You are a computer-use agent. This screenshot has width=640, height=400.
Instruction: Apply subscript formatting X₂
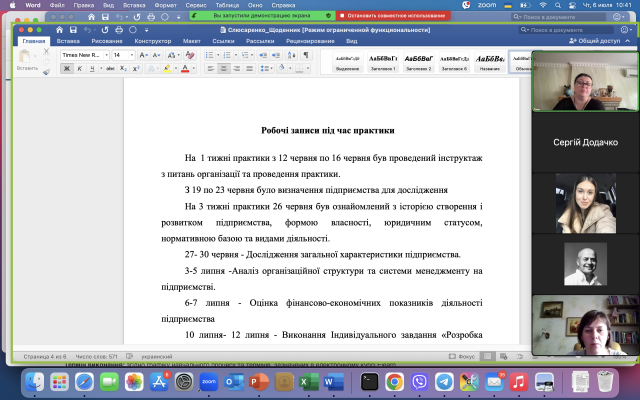point(123,69)
